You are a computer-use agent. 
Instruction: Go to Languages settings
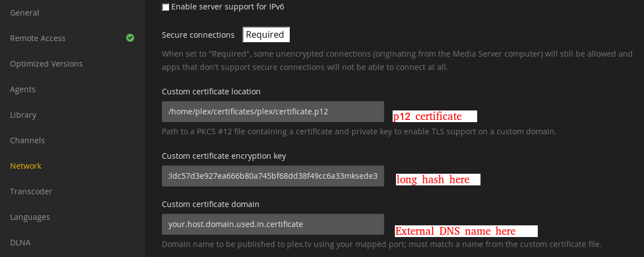point(30,217)
